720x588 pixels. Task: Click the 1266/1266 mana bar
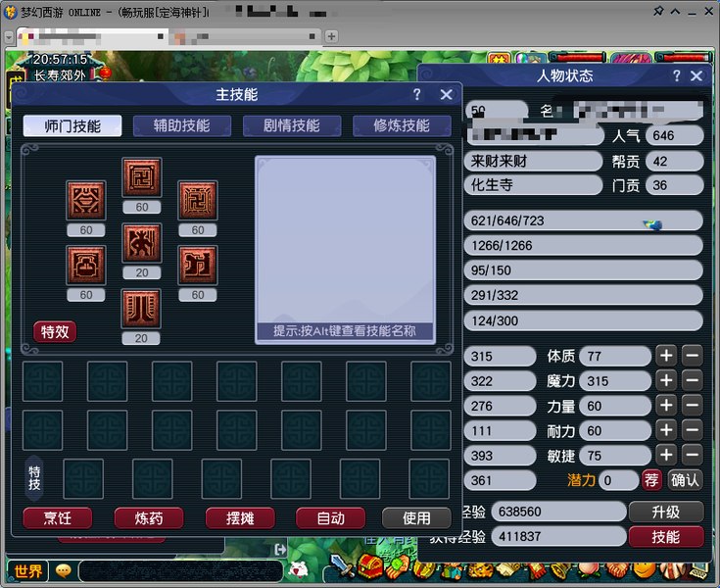[583, 245]
